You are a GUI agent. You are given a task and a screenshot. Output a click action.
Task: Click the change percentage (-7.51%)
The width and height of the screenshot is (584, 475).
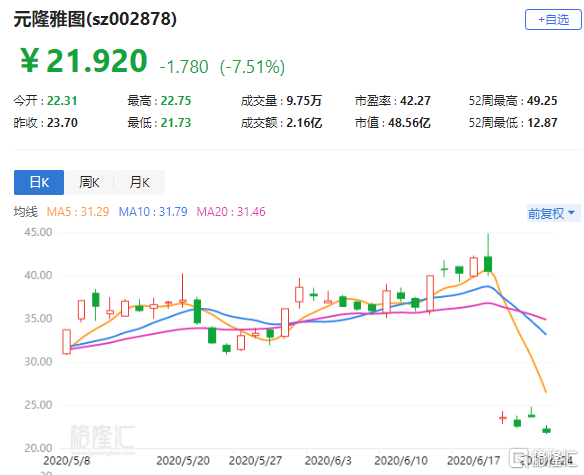click(x=253, y=67)
